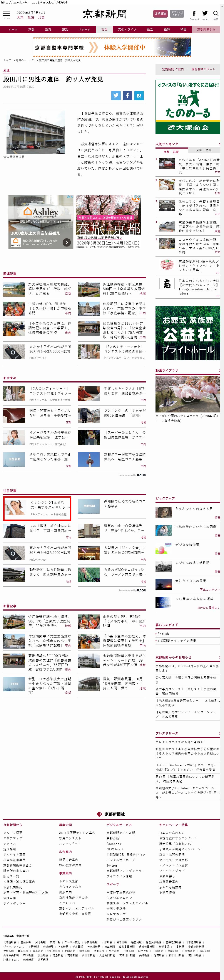The height and width of the screenshot is (980, 224).
Task: Open the トップ breadcrumb link
Action: [7, 60]
